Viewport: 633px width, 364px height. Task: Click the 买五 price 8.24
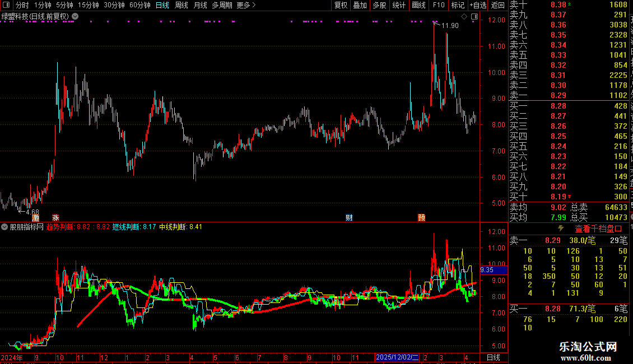[x=558, y=147]
